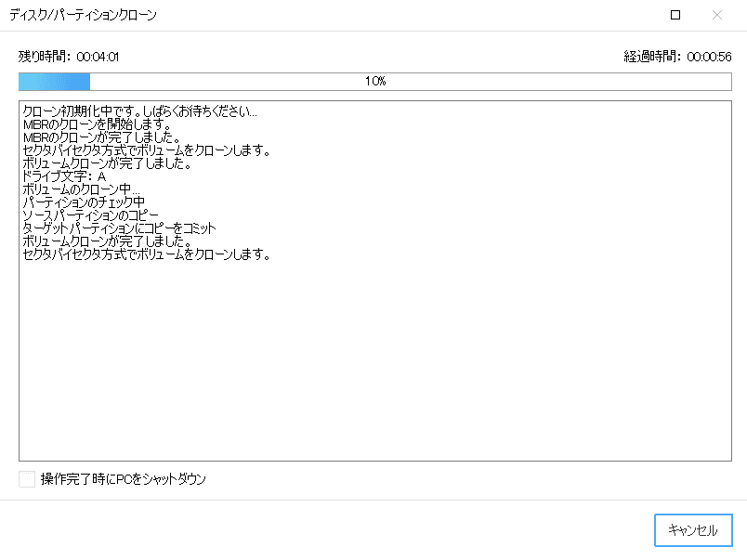Viewport: 747px width, 560px height.
Task: Click the last セクタバイセクタ方式 log line
Action: [x=146, y=254]
